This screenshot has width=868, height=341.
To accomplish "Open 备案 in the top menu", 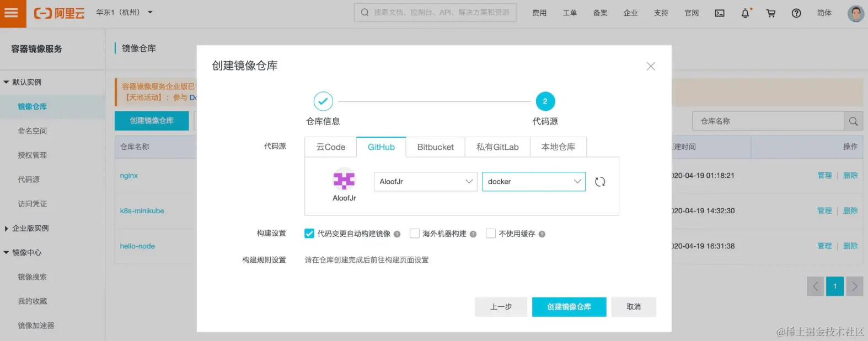I will tap(600, 13).
